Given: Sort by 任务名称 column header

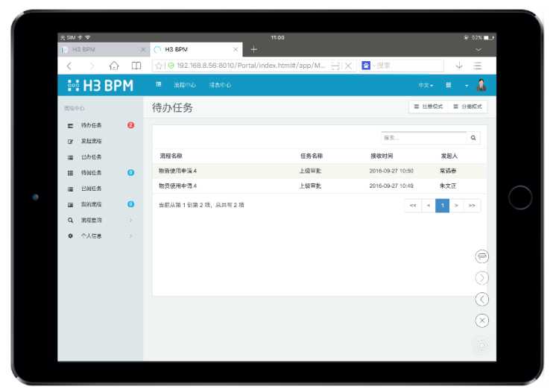Looking at the screenshot, I should (312, 156).
